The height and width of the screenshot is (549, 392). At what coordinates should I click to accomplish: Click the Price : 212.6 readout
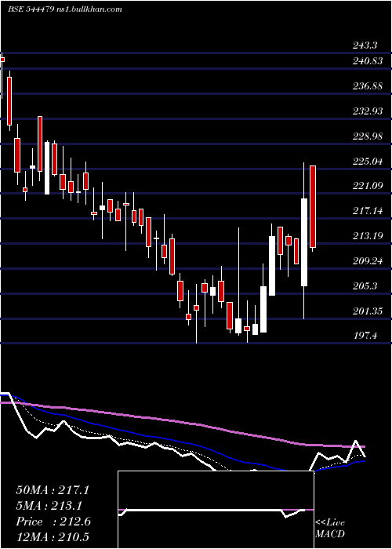click(x=53, y=522)
